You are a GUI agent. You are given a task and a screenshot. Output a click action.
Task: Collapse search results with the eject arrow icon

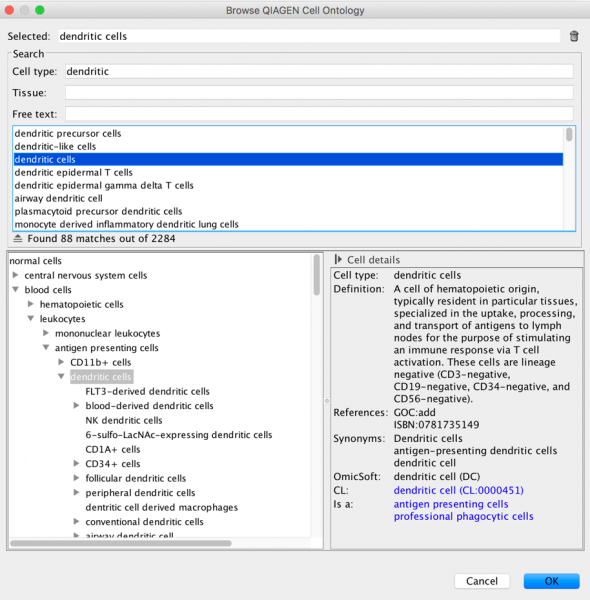[x=18, y=238]
